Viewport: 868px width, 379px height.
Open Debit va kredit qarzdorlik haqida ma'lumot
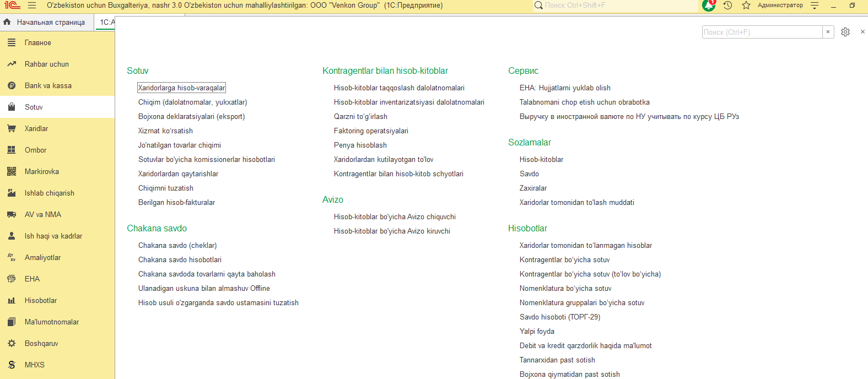pos(585,345)
